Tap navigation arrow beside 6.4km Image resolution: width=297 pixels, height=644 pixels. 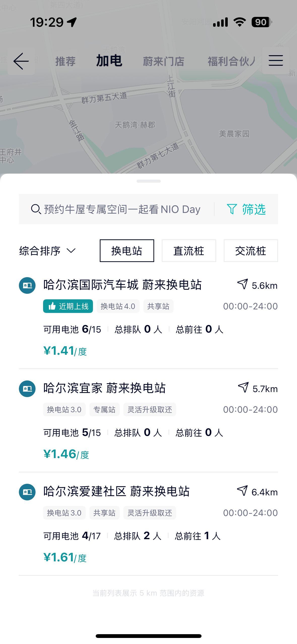[x=242, y=491]
